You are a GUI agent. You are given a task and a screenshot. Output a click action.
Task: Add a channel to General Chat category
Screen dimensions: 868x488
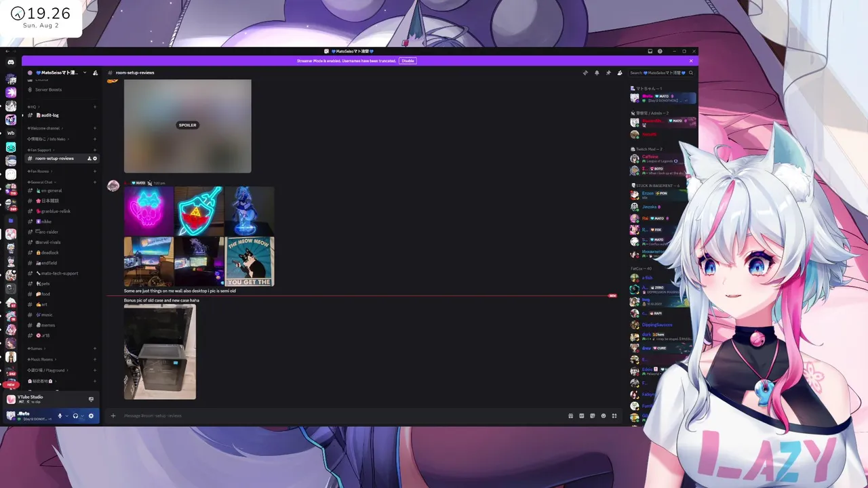coord(95,182)
